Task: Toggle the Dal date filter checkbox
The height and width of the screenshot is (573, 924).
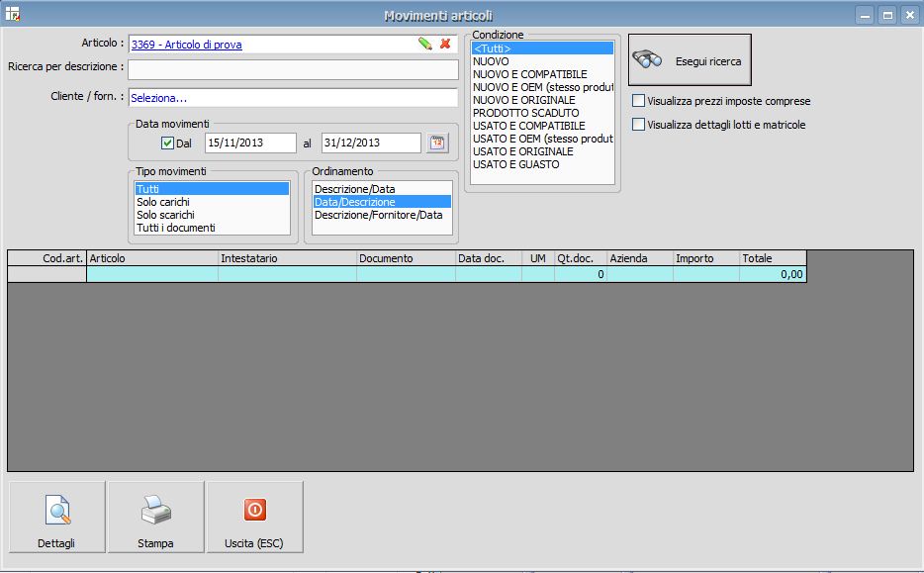Action: click(167, 143)
